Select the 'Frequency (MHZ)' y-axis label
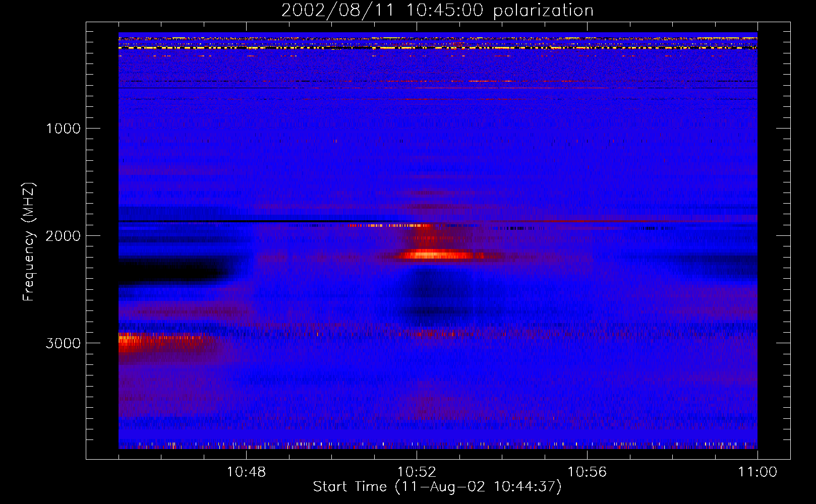The width and height of the screenshot is (816, 504). (x=29, y=242)
